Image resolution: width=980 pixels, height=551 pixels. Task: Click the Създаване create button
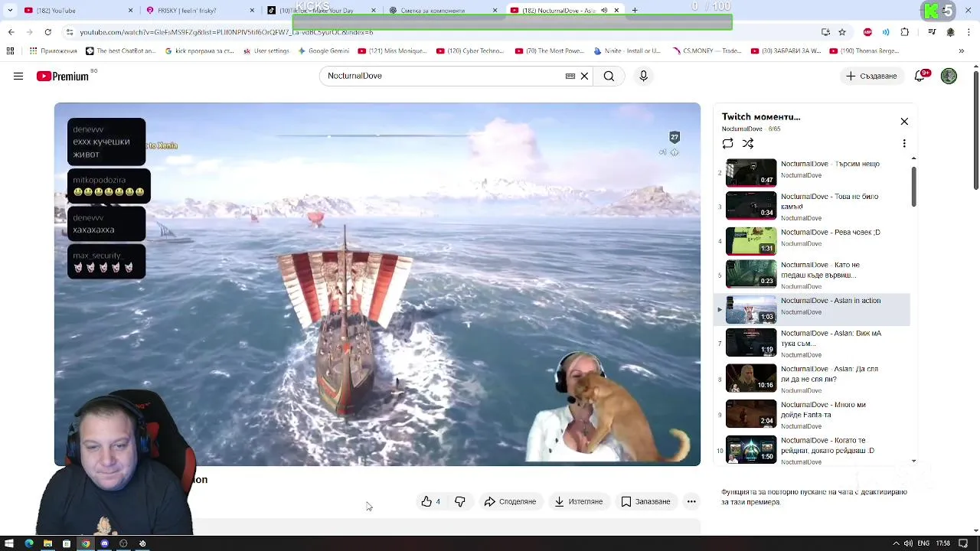[871, 76]
